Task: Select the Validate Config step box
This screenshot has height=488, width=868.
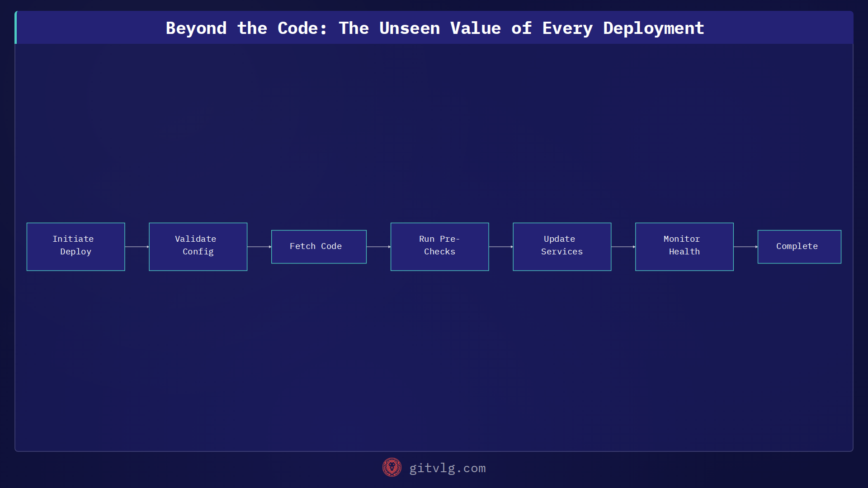Action: 198,247
